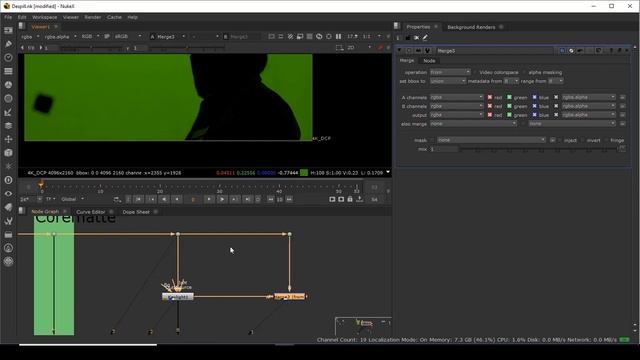640x360 pixels.
Task: Click the Merge3 name input field
Action: (494, 51)
